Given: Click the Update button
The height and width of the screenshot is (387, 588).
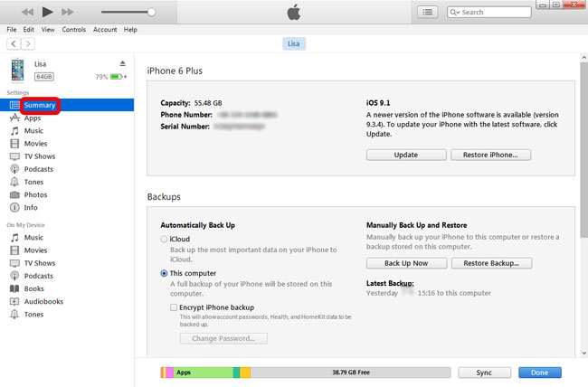Looking at the screenshot, I should click(406, 155).
